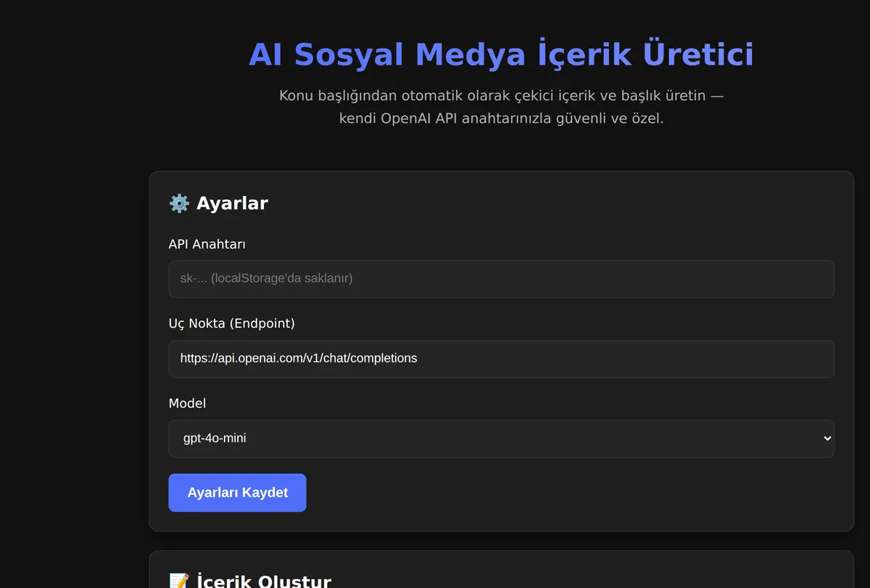The width and height of the screenshot is (870, 588).
Task: Click the 'API Anahtarı' label
Action: (x=207, y=244)
